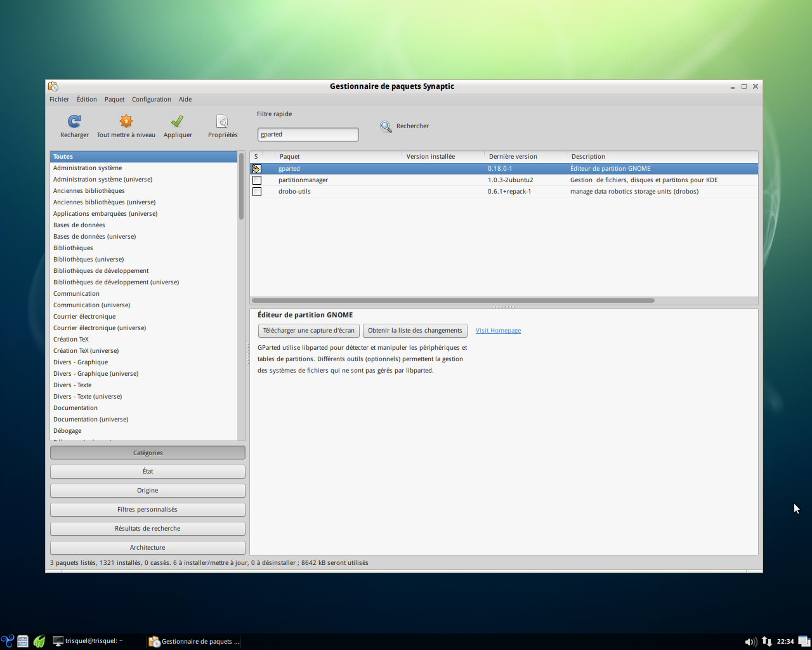
Task: Select Filtres personnalisés button
Action: pyautogui.click(x=148, y=510)
